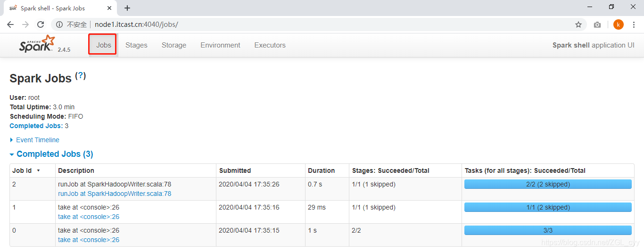This screenshot has height=251, width=644.
Task: Select submitted time 2020/04/04 17:35:15
Action: coord(249,230)
